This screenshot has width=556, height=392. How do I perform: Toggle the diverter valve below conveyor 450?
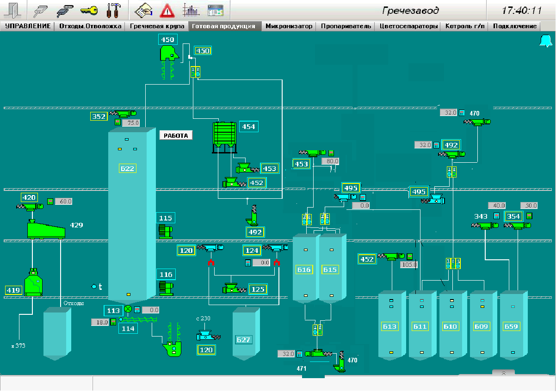pyautogui.click(x=196, y=72)
